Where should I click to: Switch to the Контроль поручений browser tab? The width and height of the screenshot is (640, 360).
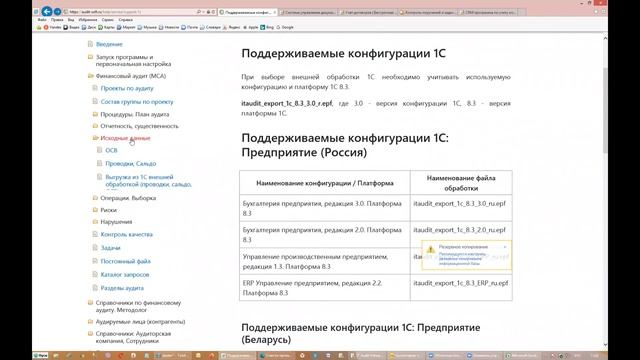point(427,12)
